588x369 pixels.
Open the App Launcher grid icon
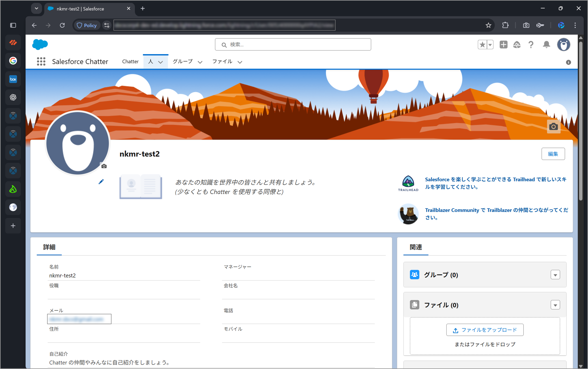tap(41, 62)
